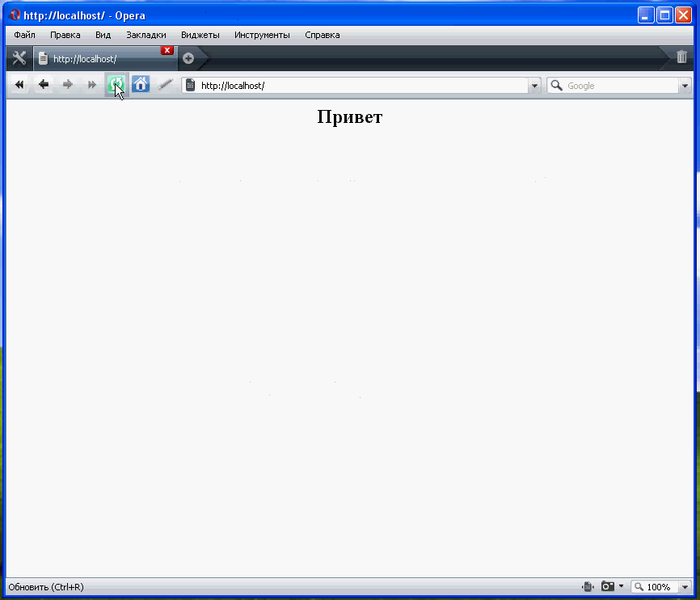Viewport: 700px width, 600px height.
Task: Open the Файл menu
Action: pyautogui.click(x=24, y=35)
